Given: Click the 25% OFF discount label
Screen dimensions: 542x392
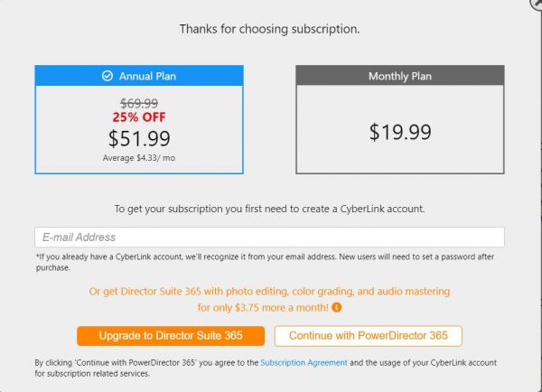Looking at the screenshot, I should coord(139,117).
